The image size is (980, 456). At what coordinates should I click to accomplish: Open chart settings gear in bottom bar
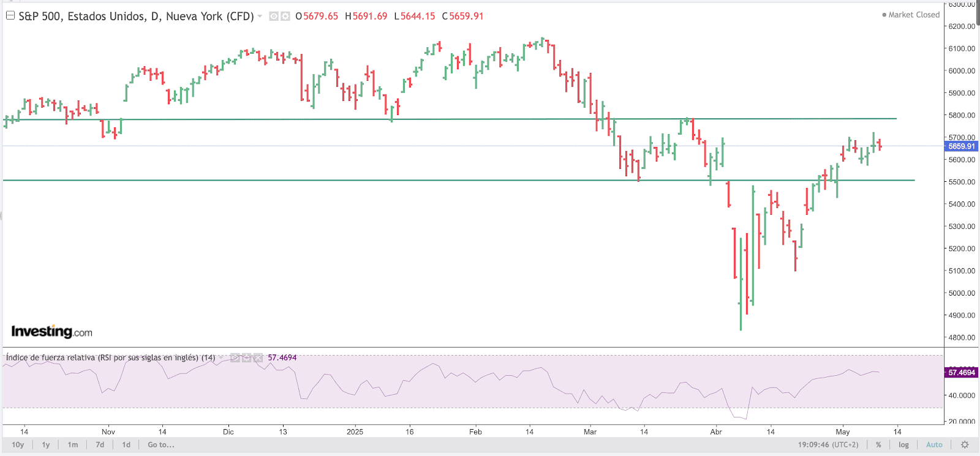coord(965,445)
